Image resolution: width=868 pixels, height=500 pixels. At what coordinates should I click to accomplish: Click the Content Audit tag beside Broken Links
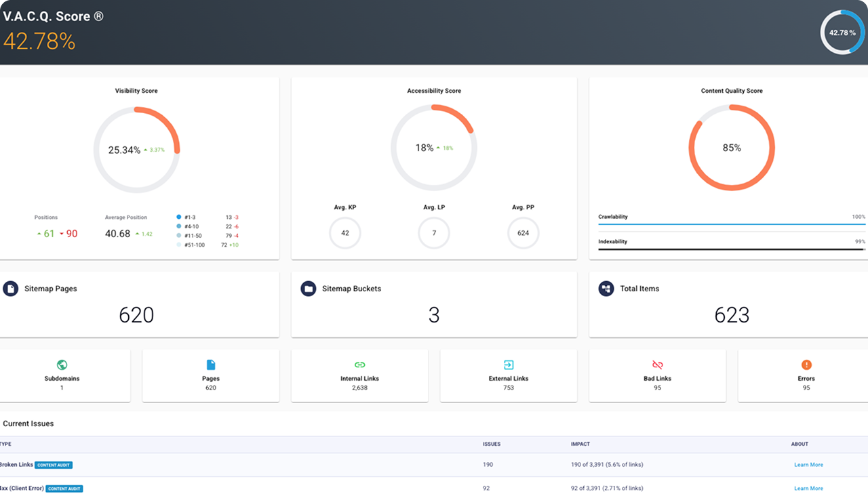(54, 465)
